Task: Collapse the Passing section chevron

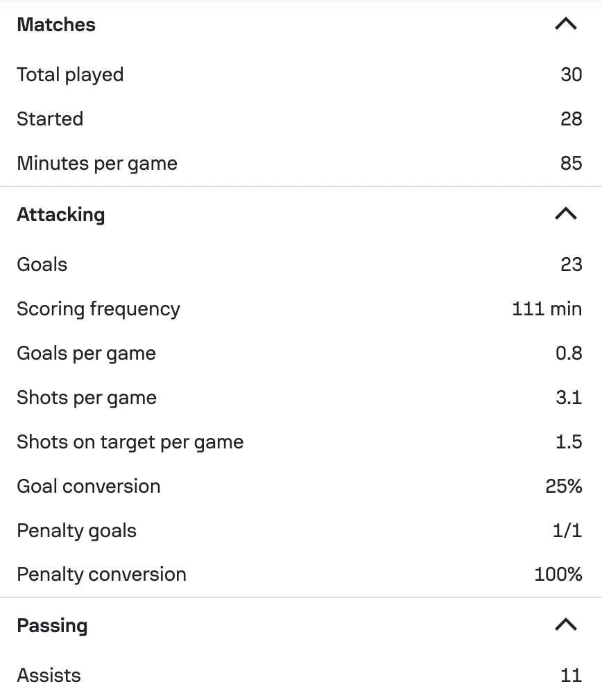Action: [566, 624]
